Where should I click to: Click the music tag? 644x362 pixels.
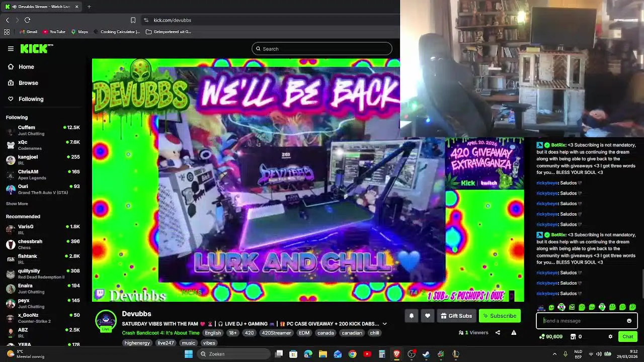[188, 343]
